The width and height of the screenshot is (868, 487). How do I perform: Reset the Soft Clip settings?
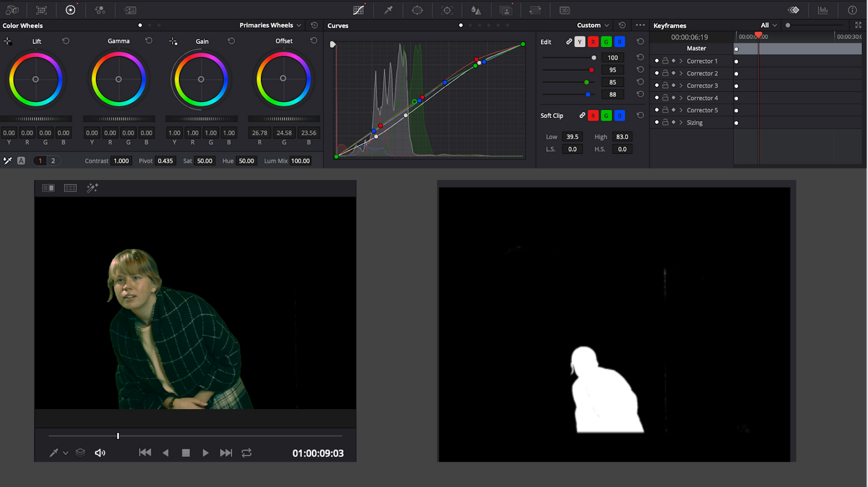640,116
